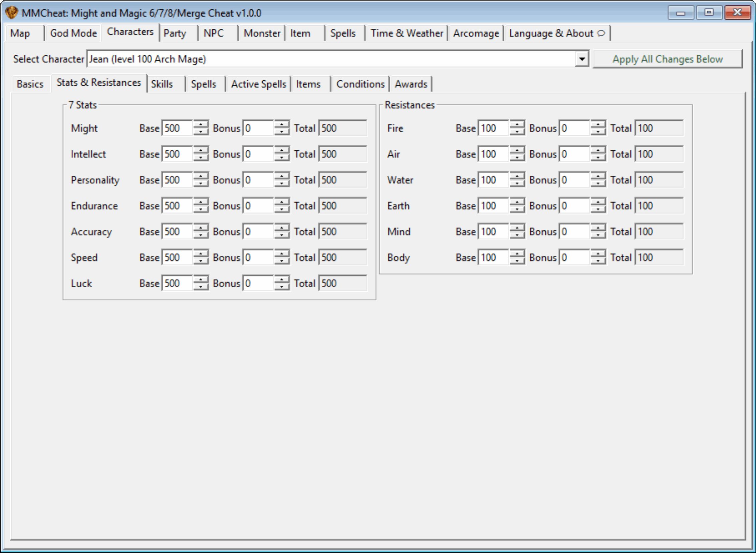Viewport: 756px width, 553px height.
Task: Click the Speed Bonus input field
Action: pyautogui.click(x=258, y=257)
